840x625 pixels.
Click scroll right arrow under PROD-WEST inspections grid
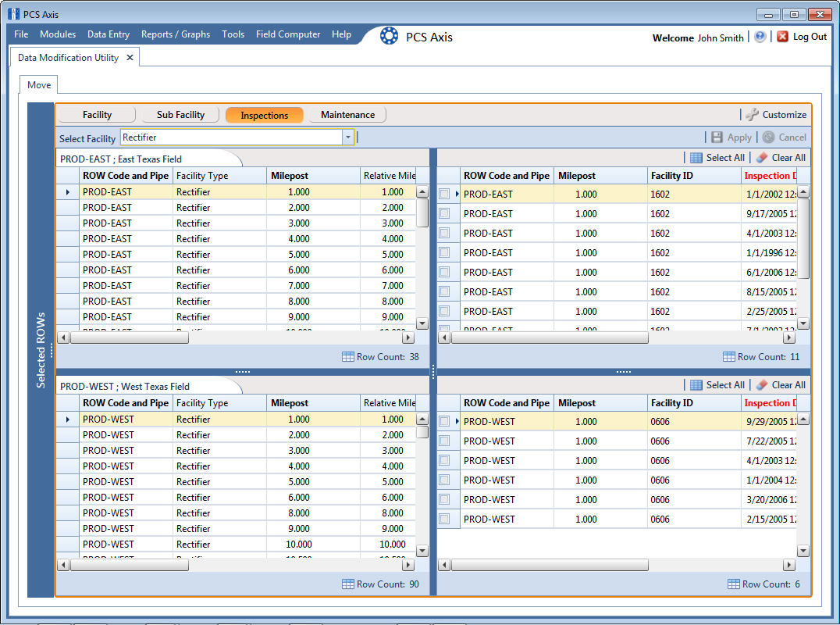tap(789, 565)
